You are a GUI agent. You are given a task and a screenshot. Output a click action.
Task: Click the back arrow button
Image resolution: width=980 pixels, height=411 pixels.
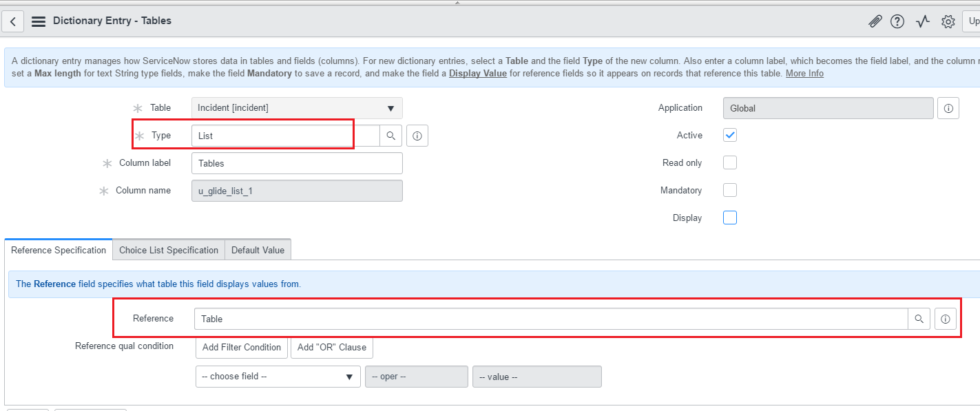pyautogui.click(x=13, y=21)
